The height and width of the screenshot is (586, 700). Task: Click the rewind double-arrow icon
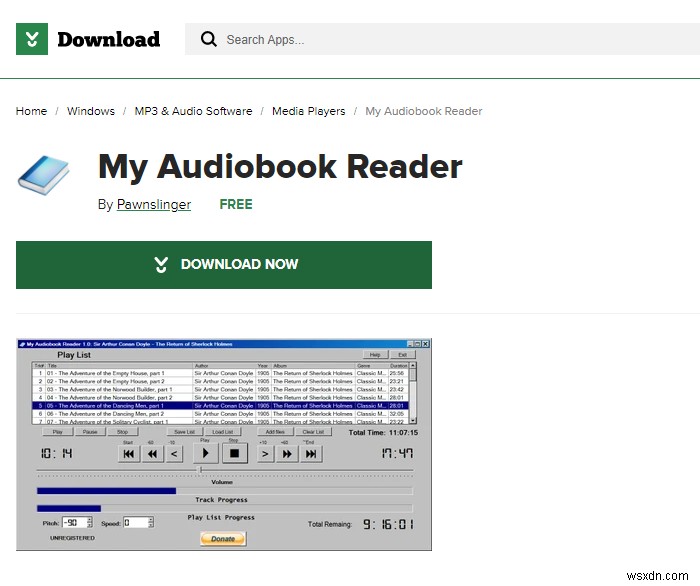tap(152, 454)
